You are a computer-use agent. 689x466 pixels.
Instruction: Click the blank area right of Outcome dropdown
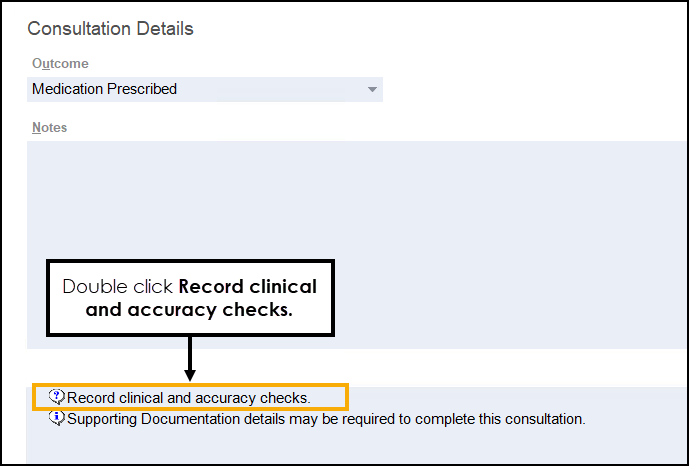pyautogui.click(x=530, y=89)
